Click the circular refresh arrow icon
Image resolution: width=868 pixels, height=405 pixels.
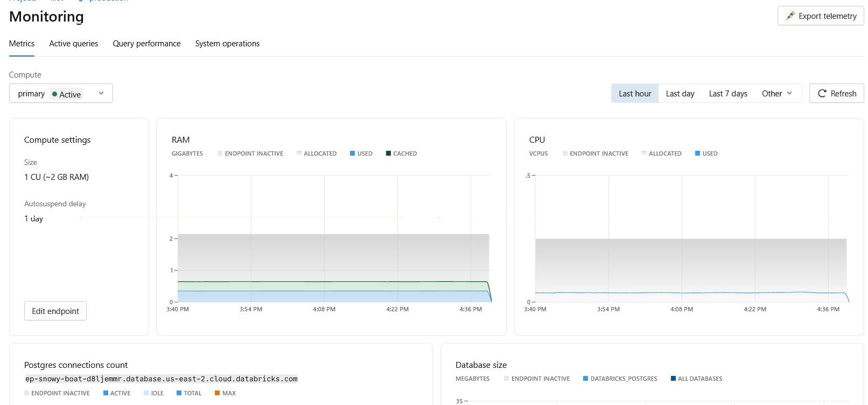pos(822,93)
